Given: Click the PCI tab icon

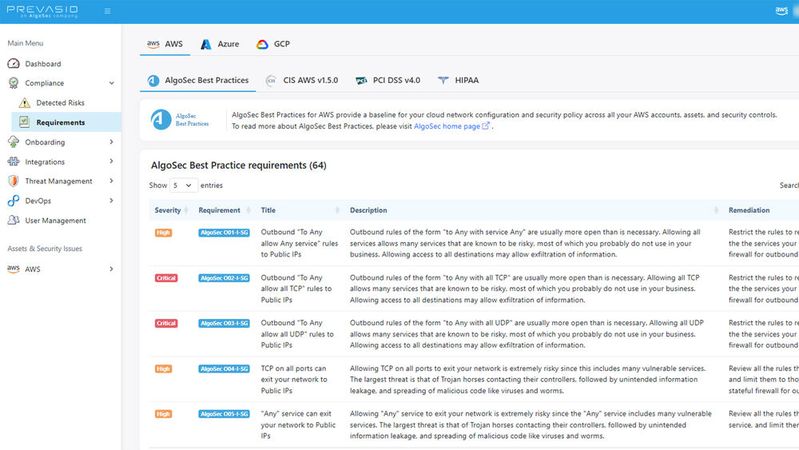Looking at the screenshot, I should [x=361, y=81].
